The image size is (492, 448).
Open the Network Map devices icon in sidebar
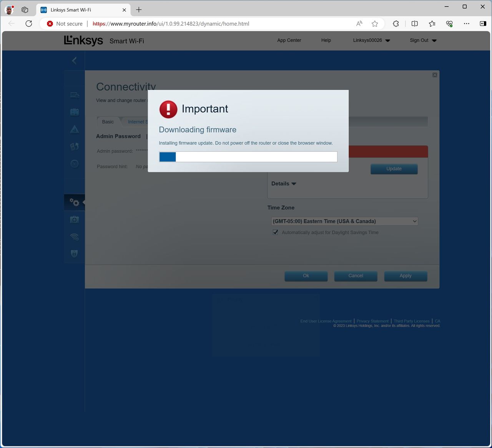point(75,95)
